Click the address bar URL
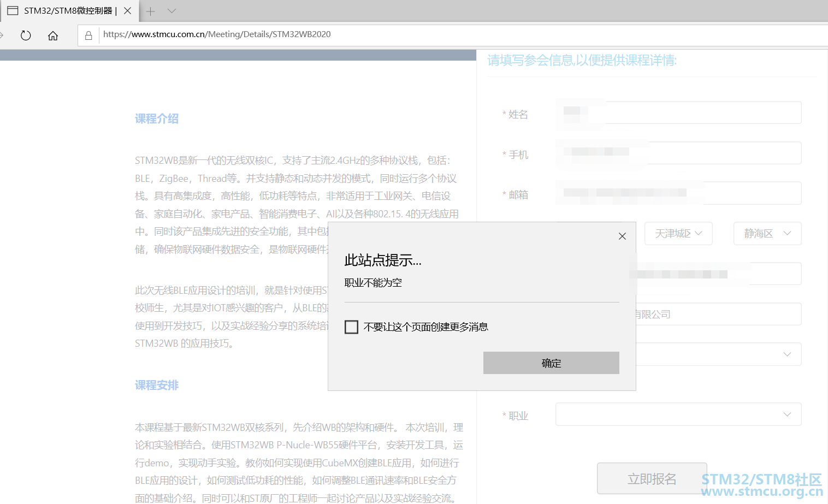 (217, 34)
